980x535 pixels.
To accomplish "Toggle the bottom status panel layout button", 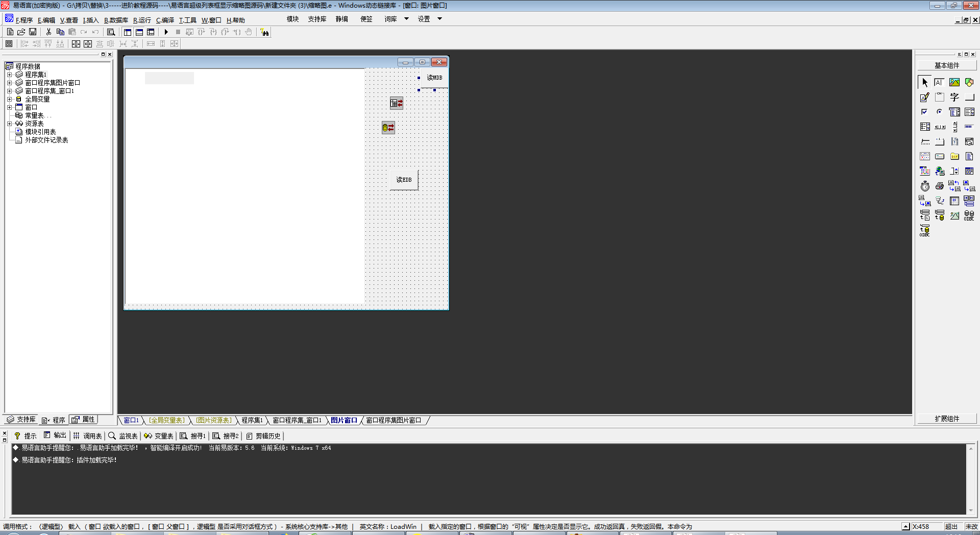I will point(139,32).
